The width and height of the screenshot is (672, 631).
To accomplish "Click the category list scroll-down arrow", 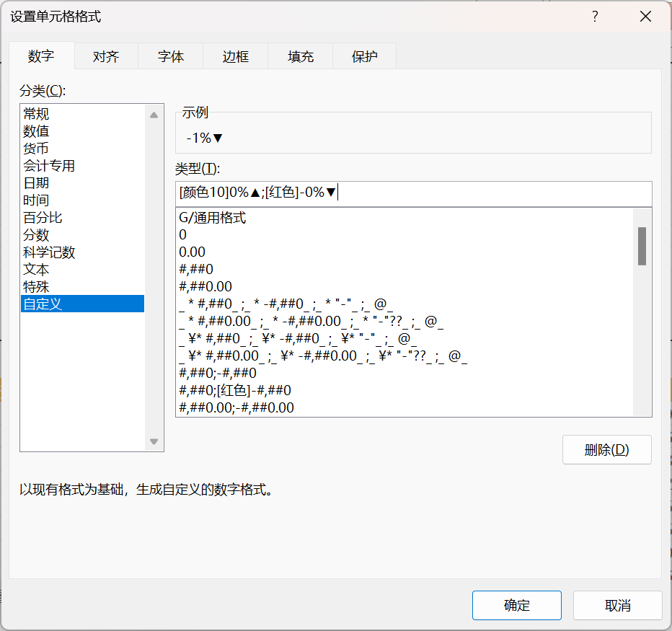I will pos(154,442).
